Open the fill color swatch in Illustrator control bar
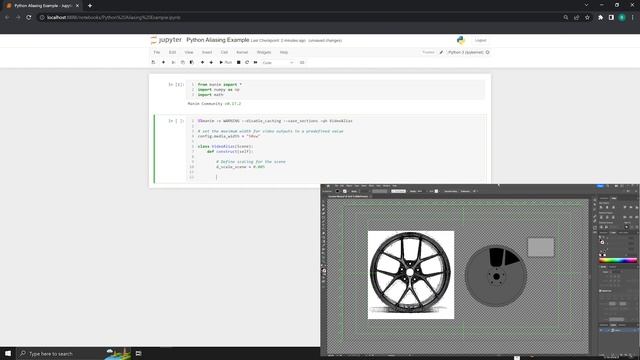Image resolution: width=640 pixels, height=360 pixels. click(x=338, y=191)
